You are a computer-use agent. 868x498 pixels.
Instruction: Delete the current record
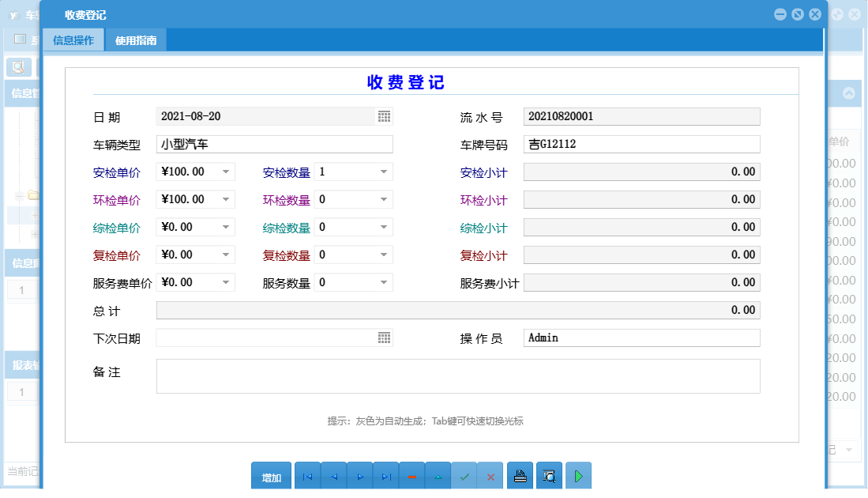click(x=411, y=475)
